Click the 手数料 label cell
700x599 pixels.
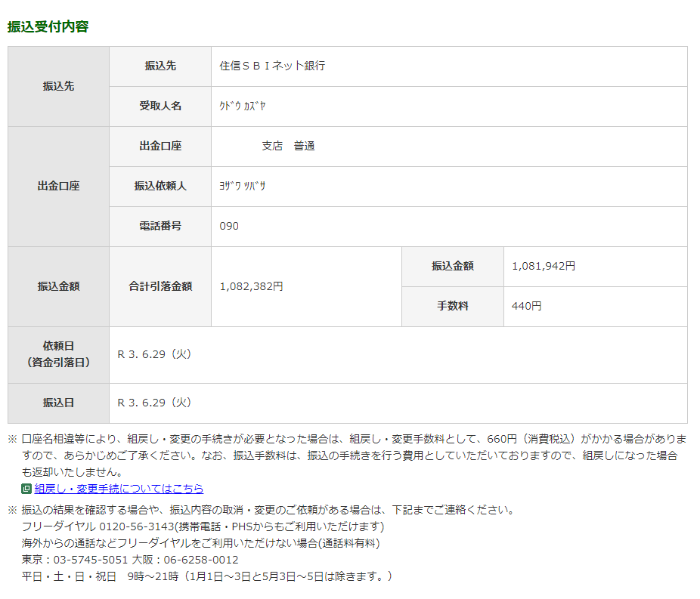[x=453, y=307]
